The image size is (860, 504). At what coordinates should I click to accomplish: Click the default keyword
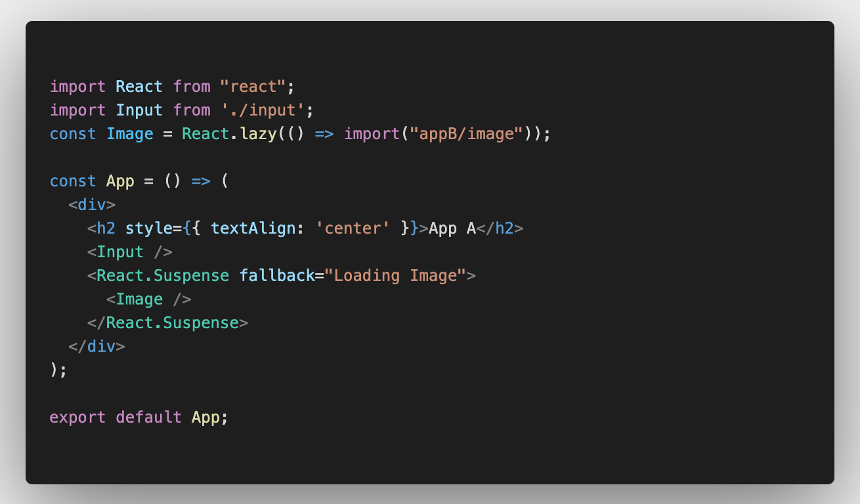[x=148, y=417]
